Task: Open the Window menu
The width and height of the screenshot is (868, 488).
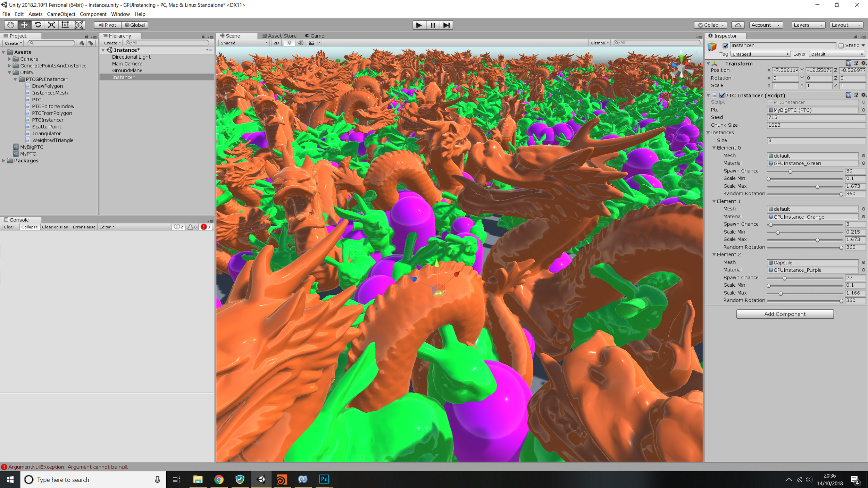Action: [x=120, y=14]
